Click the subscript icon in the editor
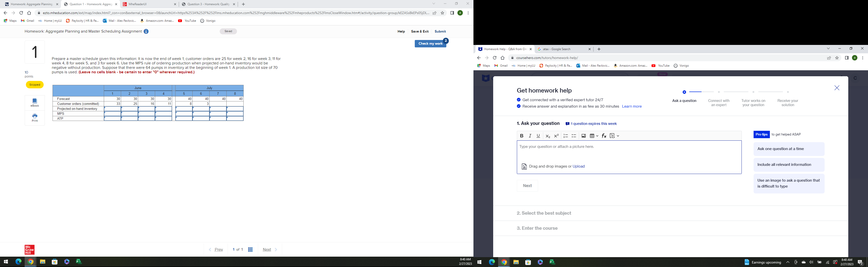Image resolution: width=868 pixels, height=267 pixels. (547, 136)
